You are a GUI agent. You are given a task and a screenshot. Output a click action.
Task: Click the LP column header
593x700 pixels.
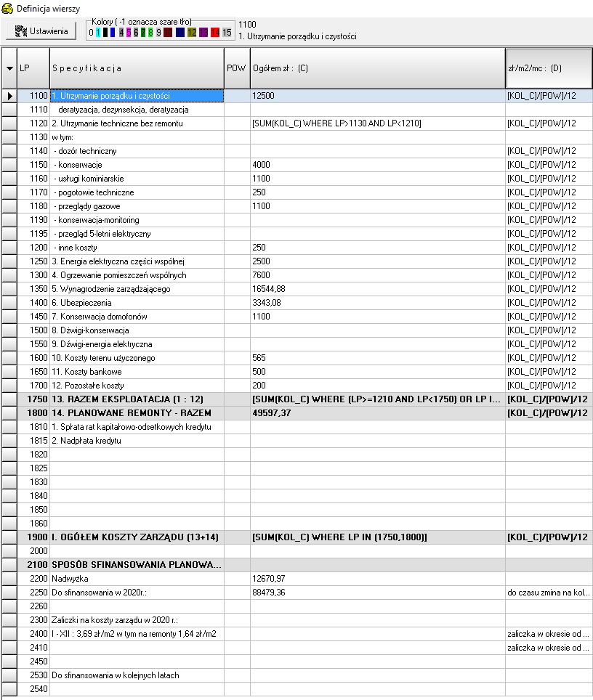coord(33,68)
